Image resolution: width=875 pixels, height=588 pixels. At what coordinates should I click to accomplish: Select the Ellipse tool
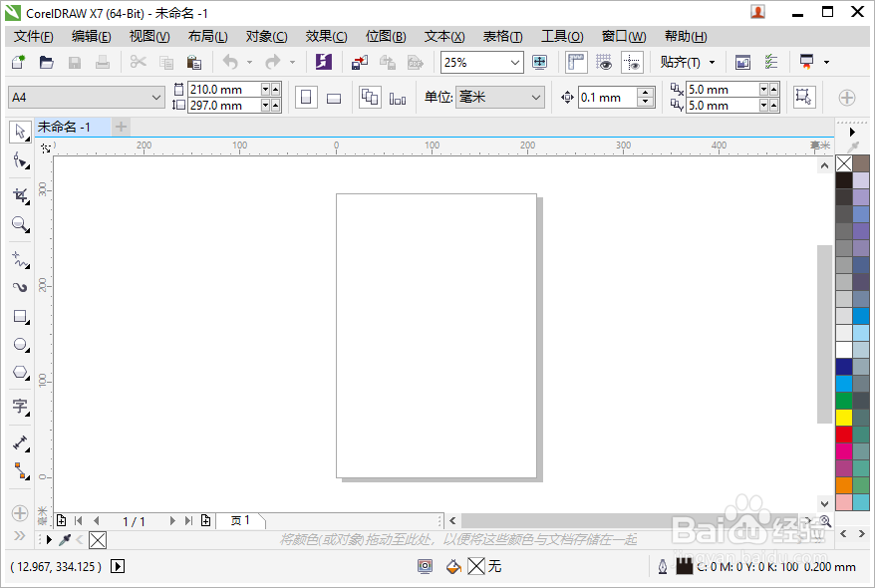click(20, 345)
